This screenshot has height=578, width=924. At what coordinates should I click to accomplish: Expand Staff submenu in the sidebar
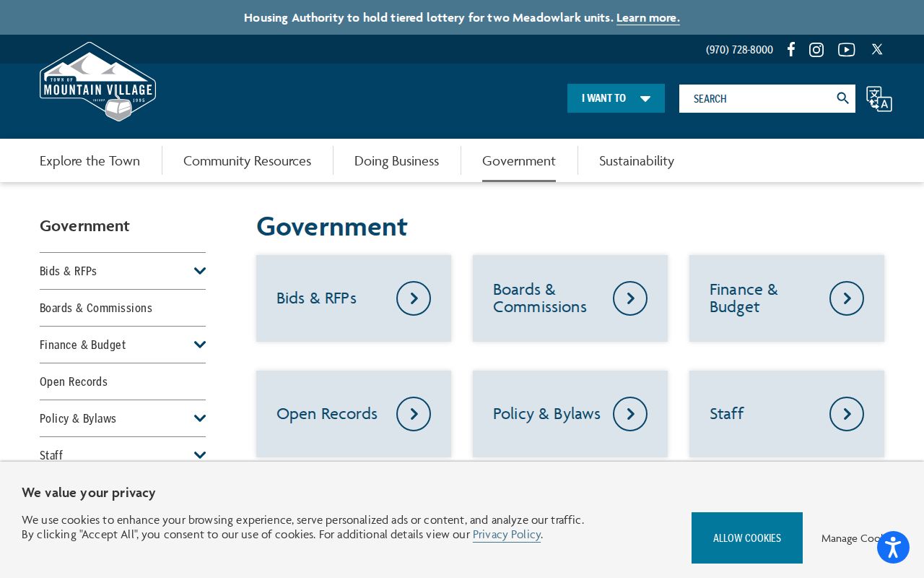(200, 455)
